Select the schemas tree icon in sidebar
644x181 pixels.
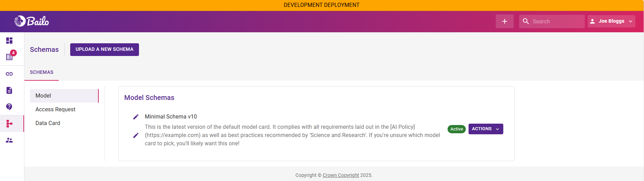pos(9,124)
